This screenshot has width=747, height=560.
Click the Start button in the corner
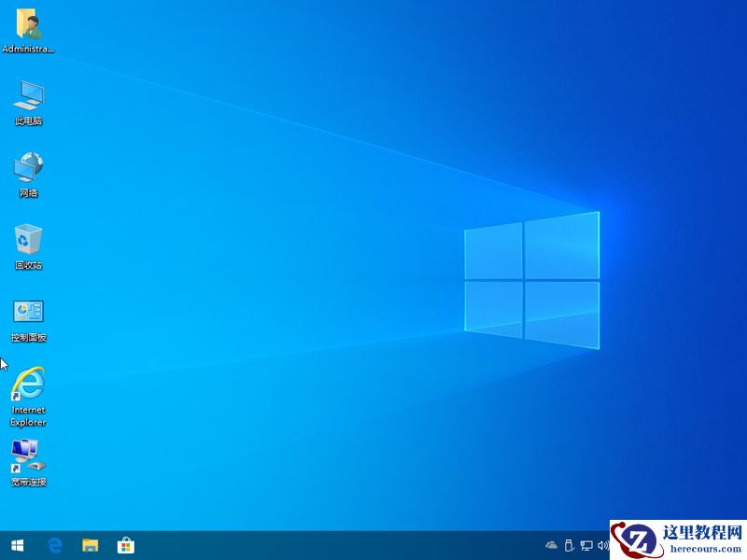18,546
